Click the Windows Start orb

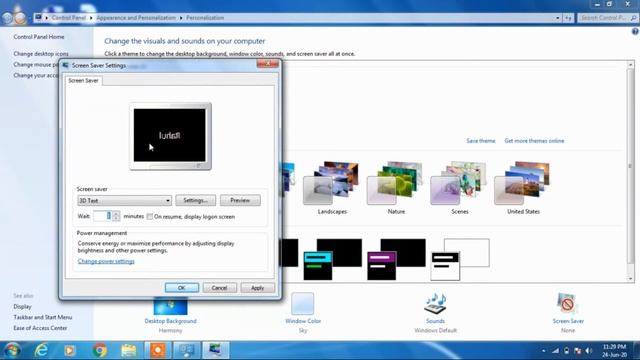coord(12,350)
